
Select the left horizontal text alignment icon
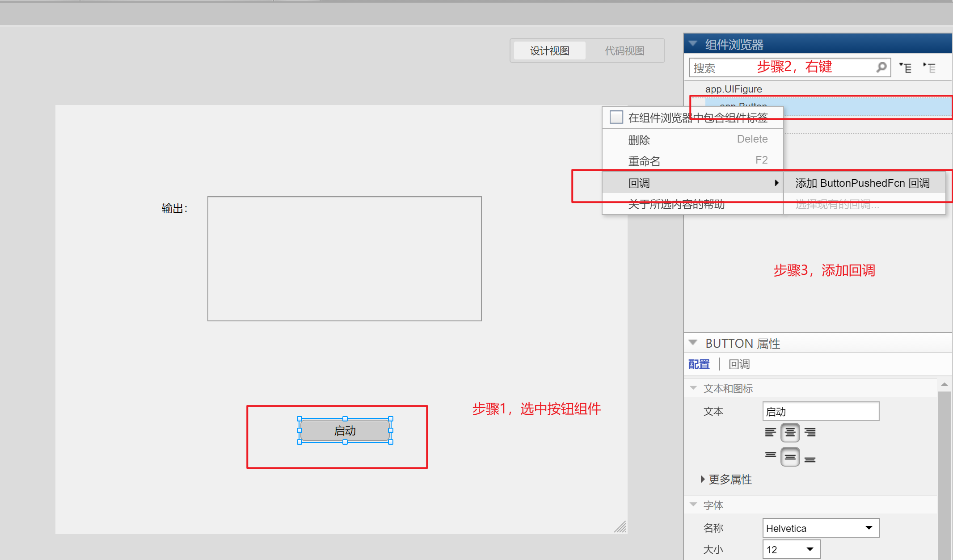[770, 432]
